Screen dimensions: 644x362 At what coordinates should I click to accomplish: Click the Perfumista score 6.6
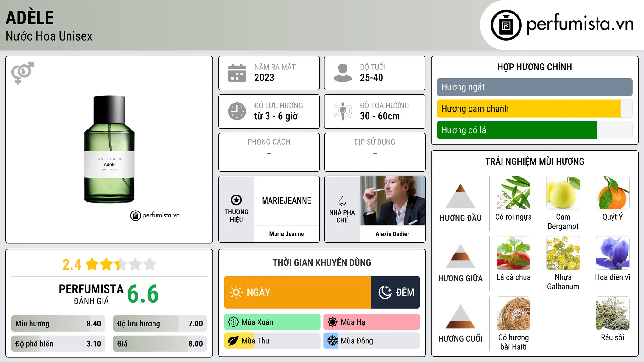(143, 294)
